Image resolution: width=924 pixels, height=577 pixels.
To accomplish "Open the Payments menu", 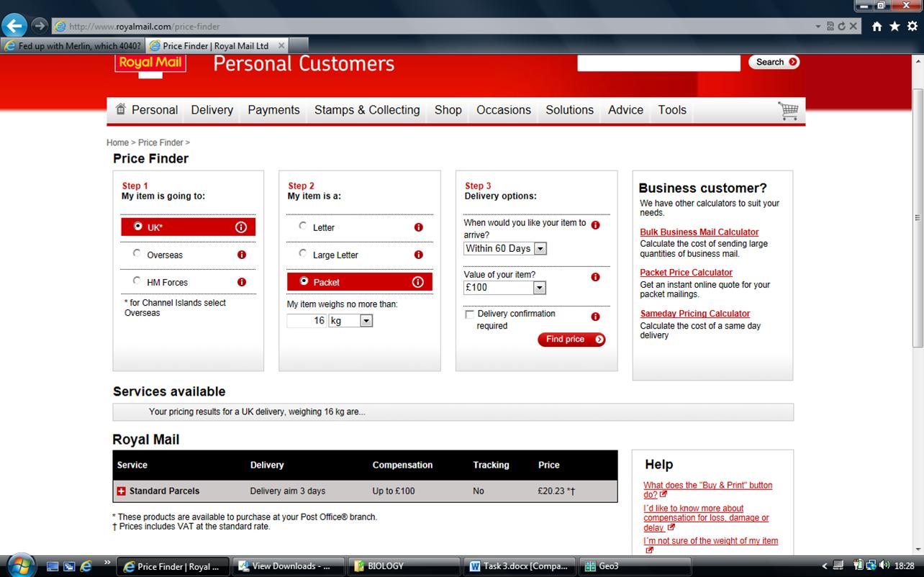I will (x=273, y=110).
